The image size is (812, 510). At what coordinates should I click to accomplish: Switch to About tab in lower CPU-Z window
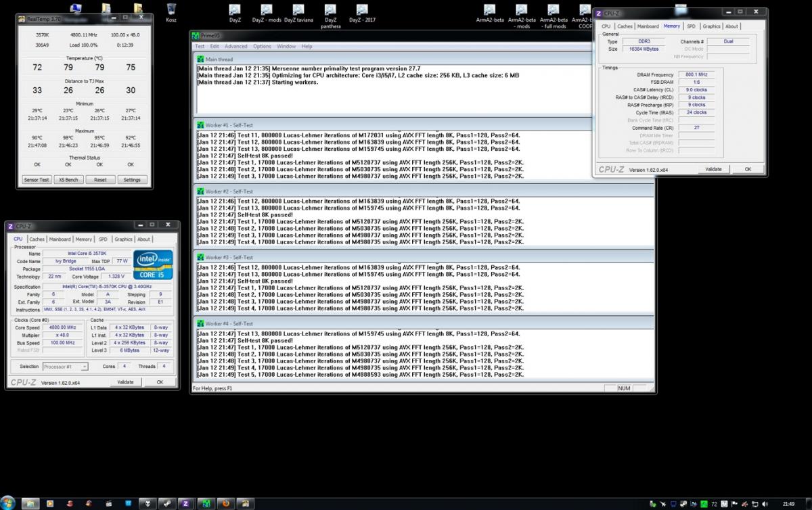(143, 239)
